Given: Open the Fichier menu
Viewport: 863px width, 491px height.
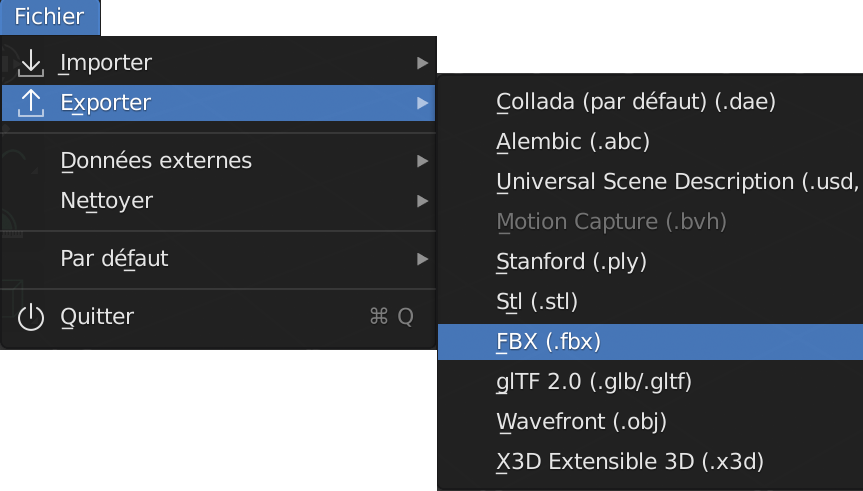Looking at the screenshot, I should (x=49, y=17).
